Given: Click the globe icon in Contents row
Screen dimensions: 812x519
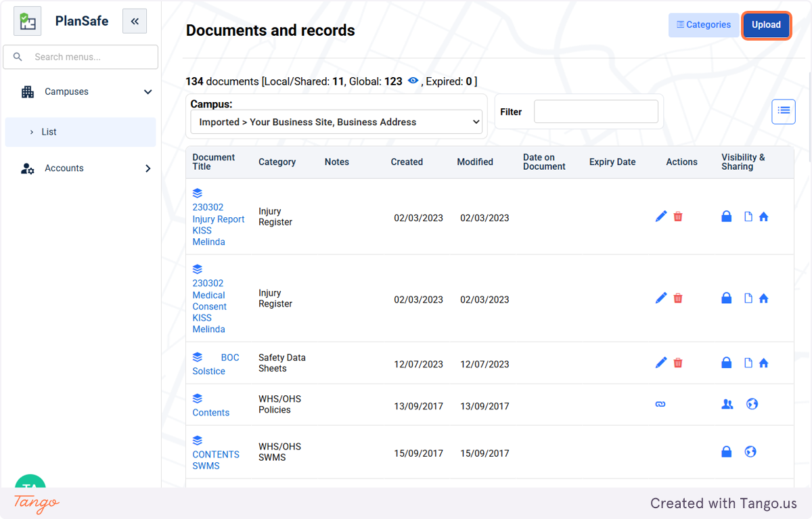Looking at the screenshot, I should coord(752,404).
